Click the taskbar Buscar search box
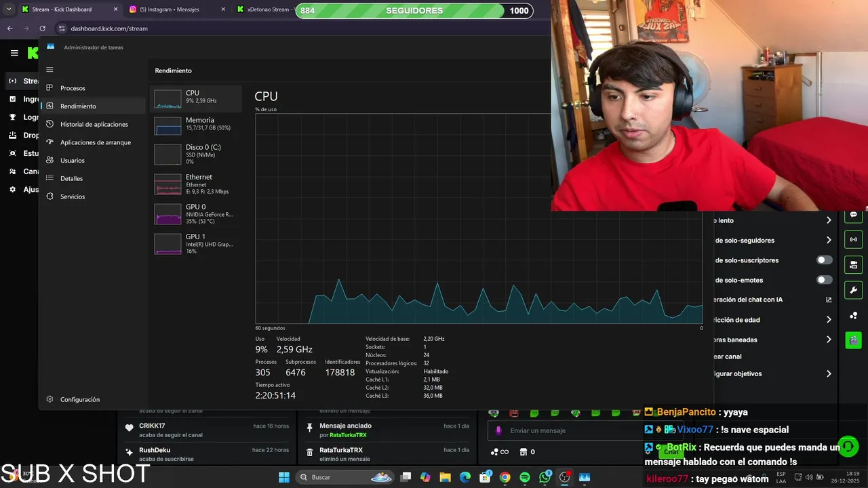Viewport: 868px width, 488px height. coord(345,477)
